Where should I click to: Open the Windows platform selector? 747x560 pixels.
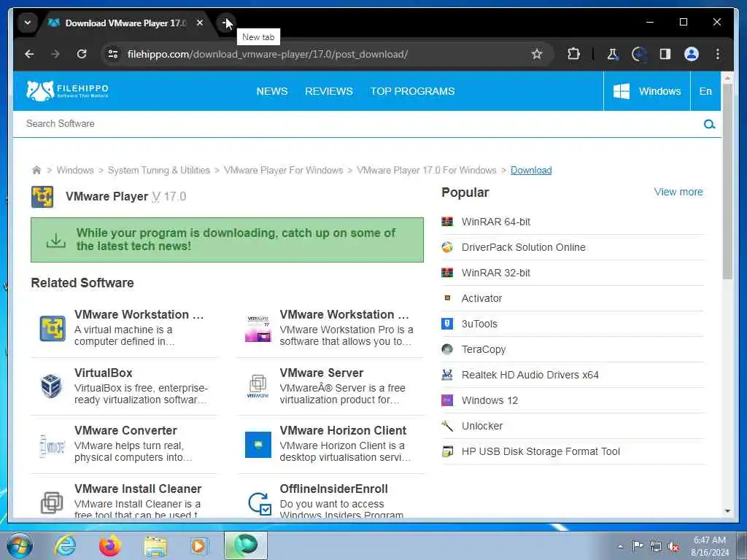pos(647,91)
